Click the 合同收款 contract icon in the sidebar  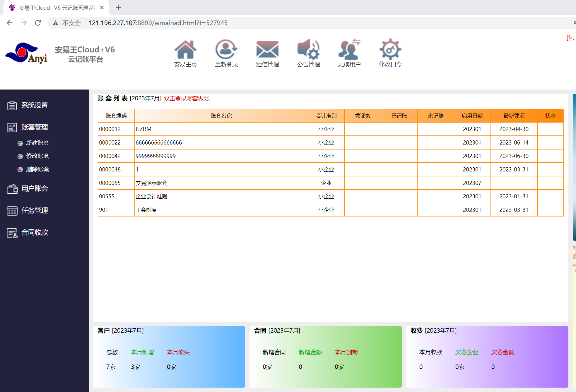pos(12,233)
